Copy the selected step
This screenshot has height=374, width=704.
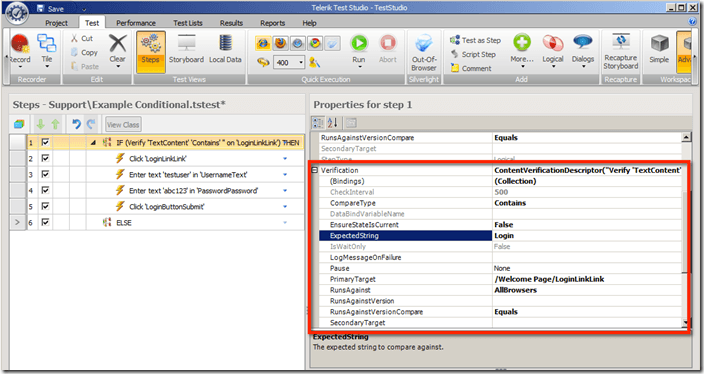(x=84, y=53)
